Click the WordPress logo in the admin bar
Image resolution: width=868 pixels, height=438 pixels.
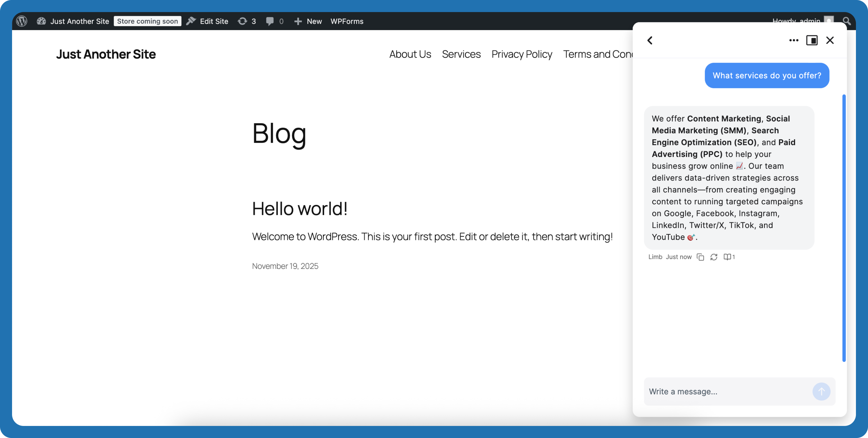click(x=22, y=21)
